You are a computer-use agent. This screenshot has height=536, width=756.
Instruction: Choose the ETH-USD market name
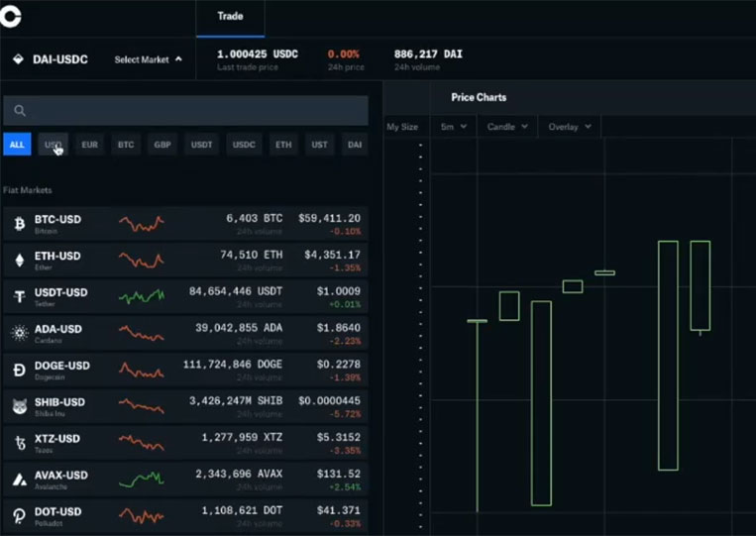57,256
